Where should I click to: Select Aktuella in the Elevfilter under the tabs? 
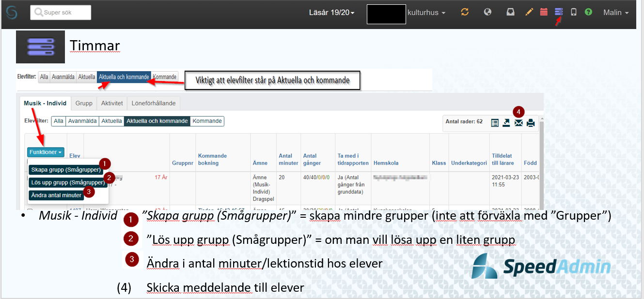click(111, 121)
